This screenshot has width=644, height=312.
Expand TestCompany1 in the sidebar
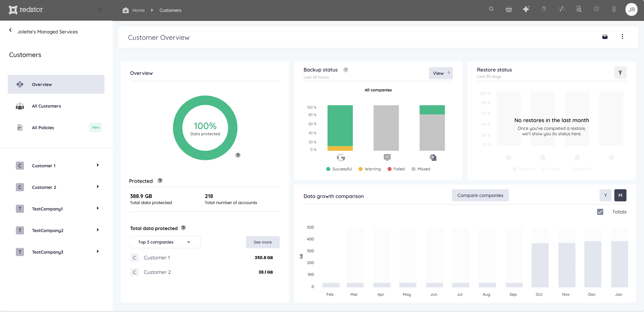[98, 208]
